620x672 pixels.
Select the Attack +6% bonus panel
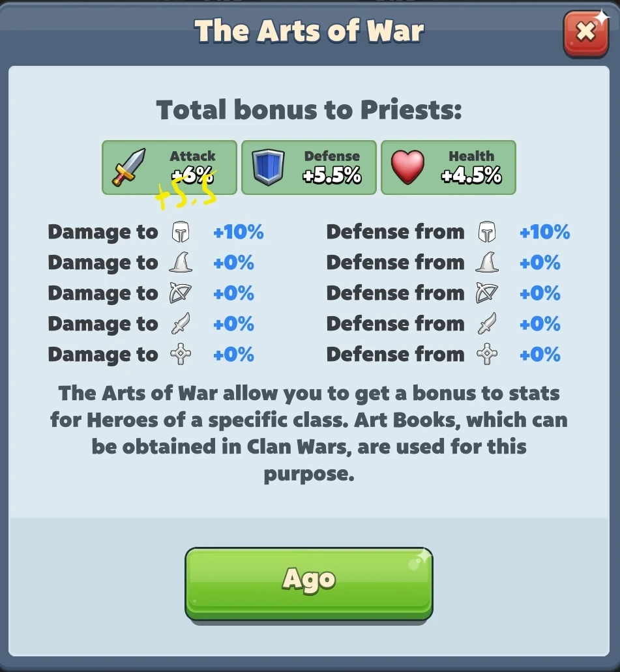[x=170, y=168]
